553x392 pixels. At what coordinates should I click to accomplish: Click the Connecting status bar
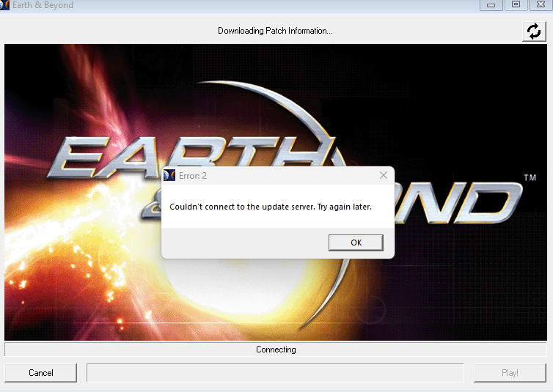tap(276, 350)
